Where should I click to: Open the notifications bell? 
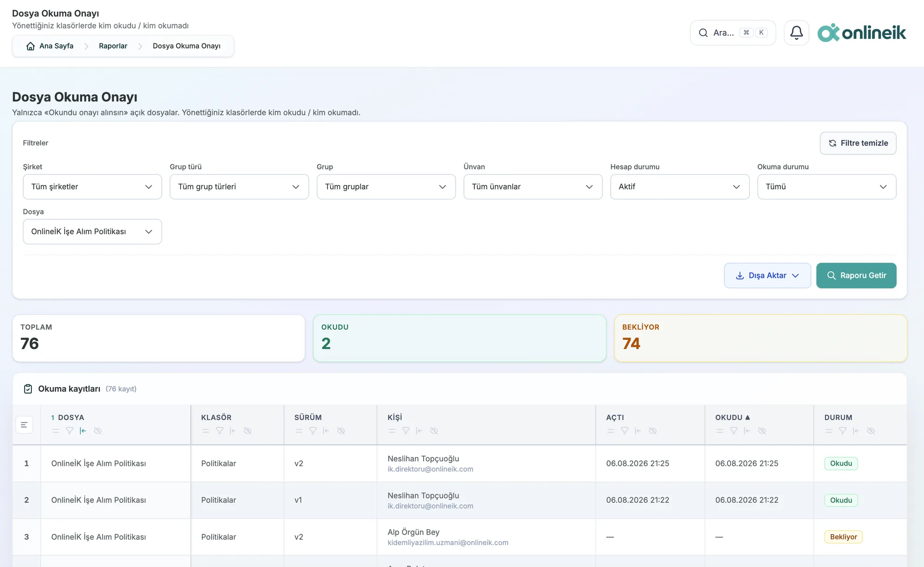pyautogui.click(x=796, y=33)
